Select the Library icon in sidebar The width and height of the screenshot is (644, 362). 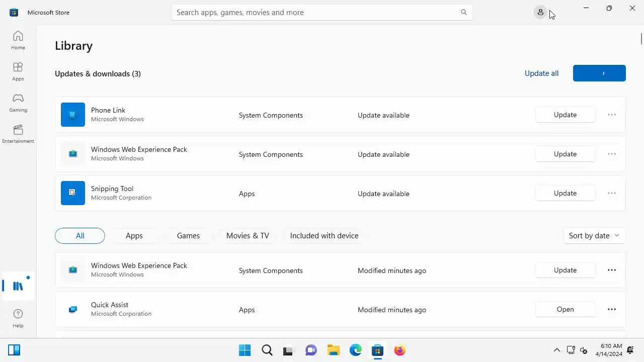click(18, 286)
